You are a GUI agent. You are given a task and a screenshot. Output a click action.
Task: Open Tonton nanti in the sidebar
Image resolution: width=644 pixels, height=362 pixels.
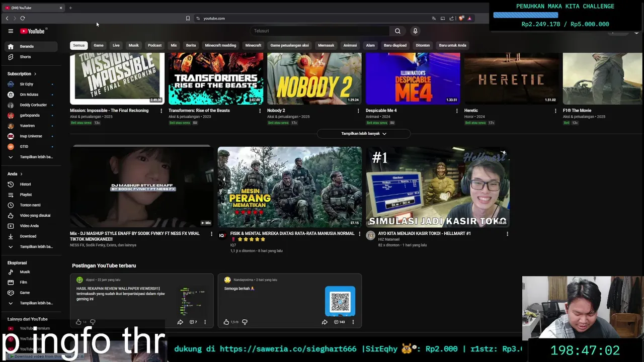31,205
